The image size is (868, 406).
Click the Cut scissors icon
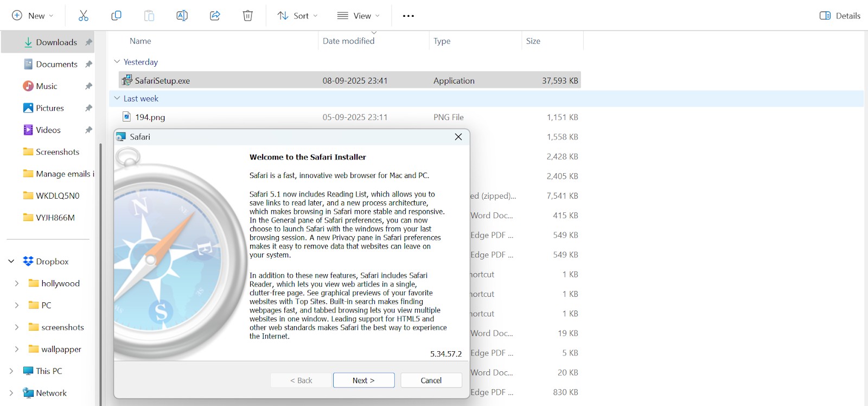(83, 16)
